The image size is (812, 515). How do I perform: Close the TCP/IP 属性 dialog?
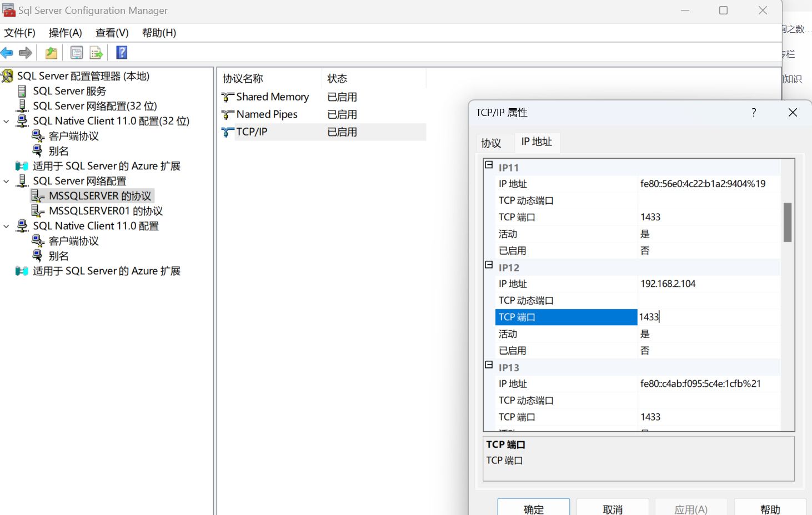793,113
